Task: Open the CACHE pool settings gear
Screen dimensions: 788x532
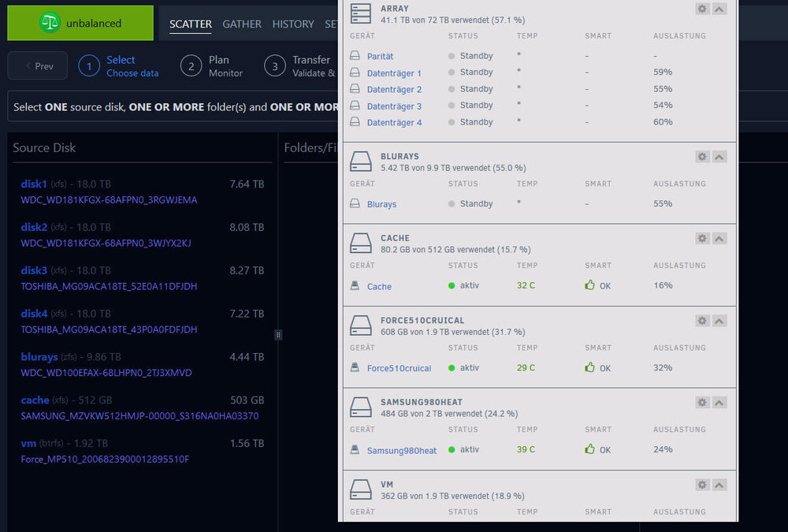Action: tap(702, 238)
